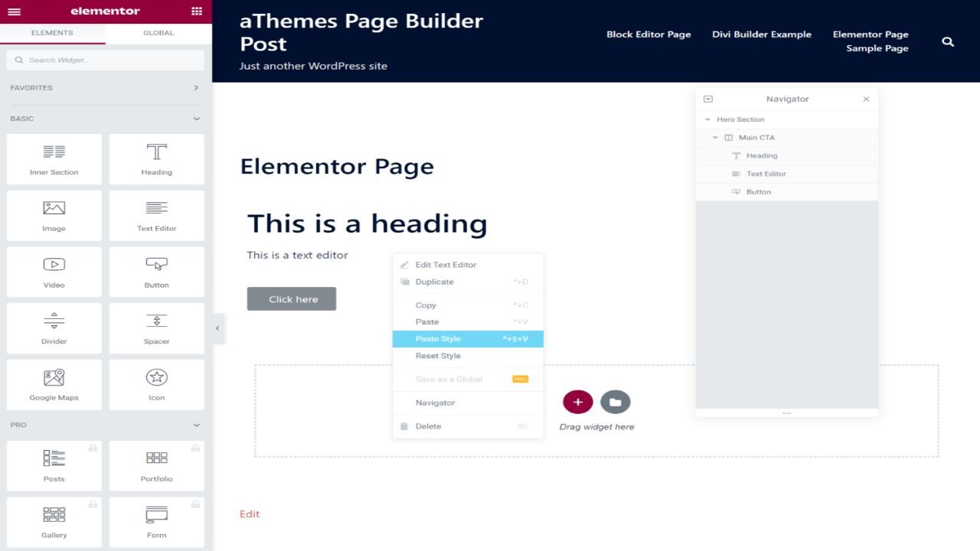Close the Navigator panel
The height and width of the screenshot is (551, 980).
[866, 99]
